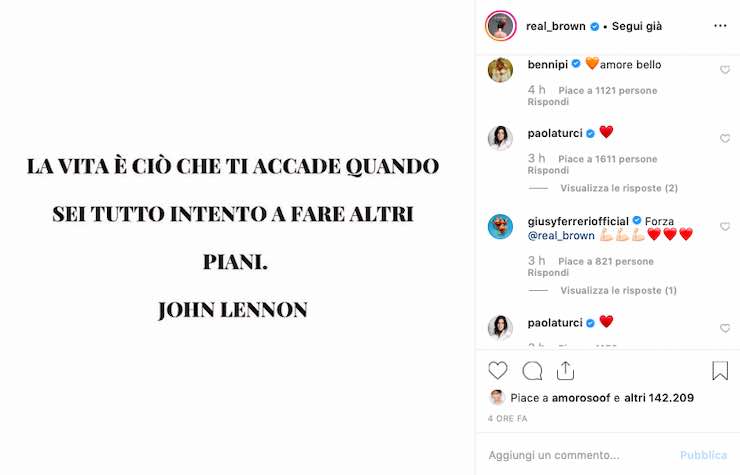Reply to bennipi's comment via Rispondi
Screen dimensions: 740x475
point(548,102)
